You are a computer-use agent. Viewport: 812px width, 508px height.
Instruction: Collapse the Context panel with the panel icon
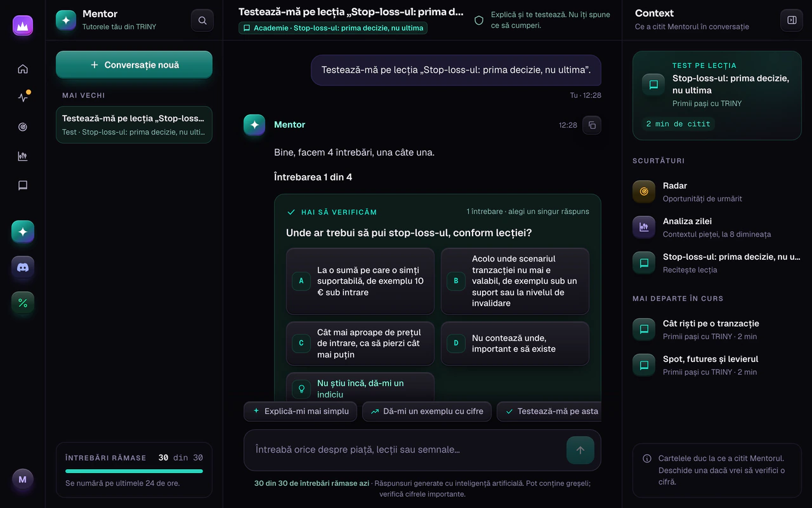pyautogui.click(x=792, y=20)
